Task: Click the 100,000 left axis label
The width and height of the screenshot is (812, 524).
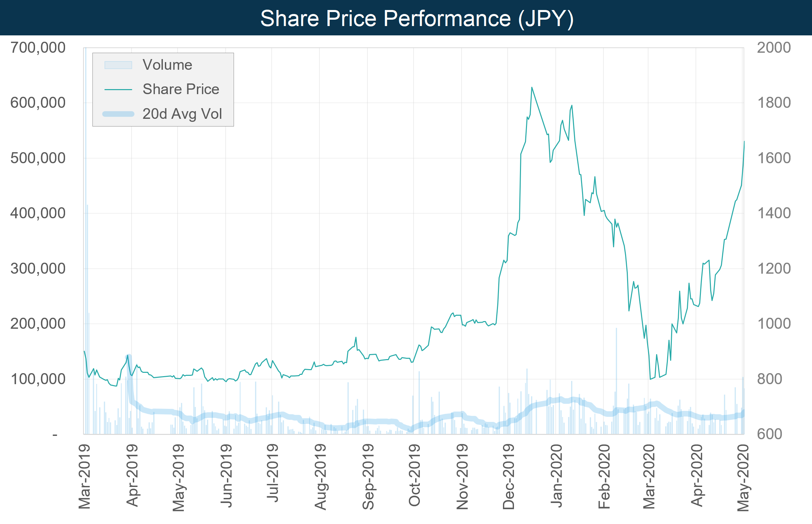Action: point(38,379)
